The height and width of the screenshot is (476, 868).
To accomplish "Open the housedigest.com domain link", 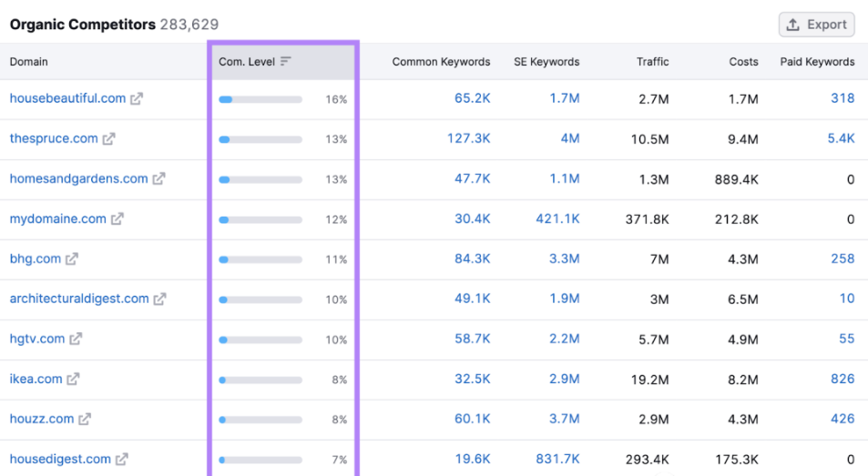I will [x=60, y=459].
